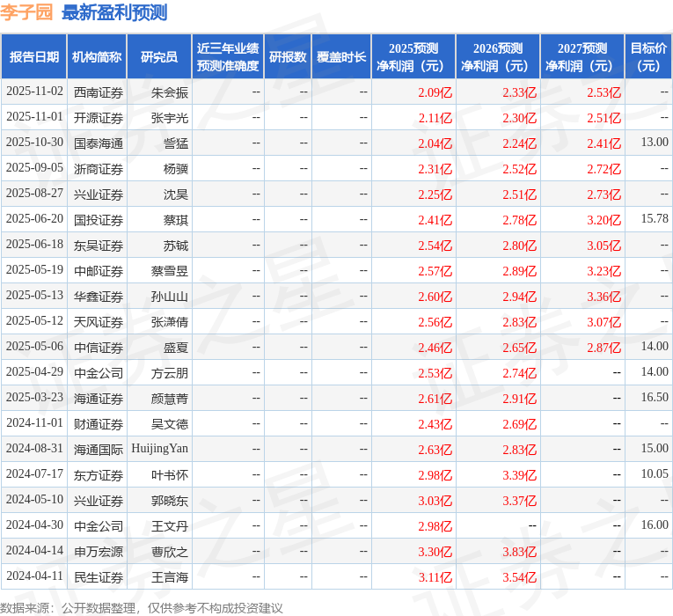Click the 数据来源 footer note

[142, 608]
